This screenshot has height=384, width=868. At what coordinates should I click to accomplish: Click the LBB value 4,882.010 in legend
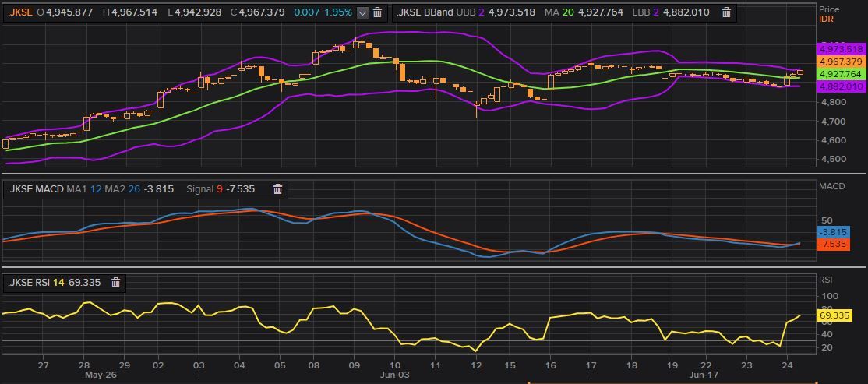(686, 12)
